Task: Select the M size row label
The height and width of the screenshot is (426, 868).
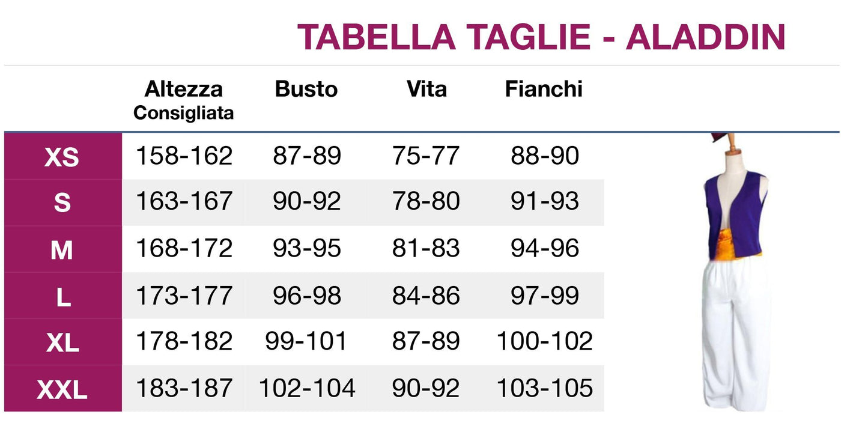Action: point(62,249)
